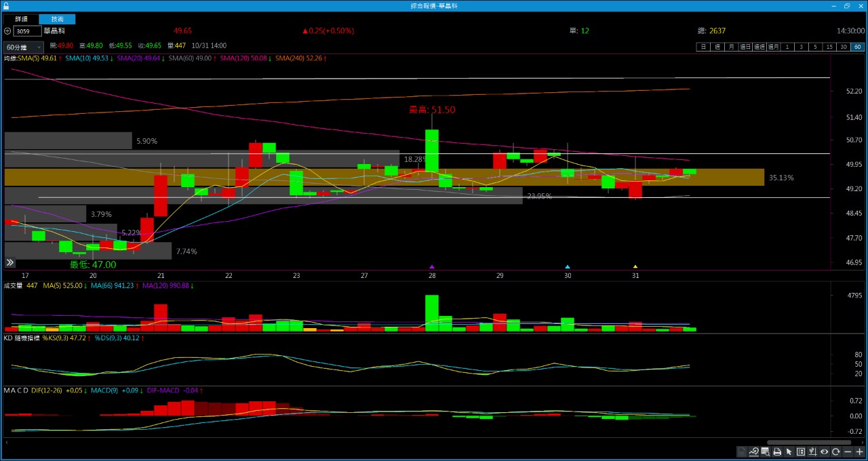Zoom out chart with minus icon
This screenshot has width=868, height=461.
point(848,452)
